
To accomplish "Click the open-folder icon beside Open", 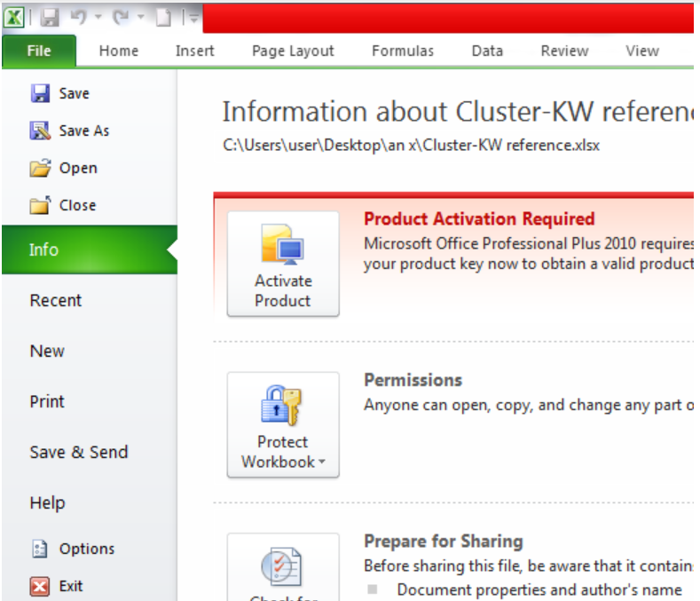I will pyautogui.click(x=40, y=168).
